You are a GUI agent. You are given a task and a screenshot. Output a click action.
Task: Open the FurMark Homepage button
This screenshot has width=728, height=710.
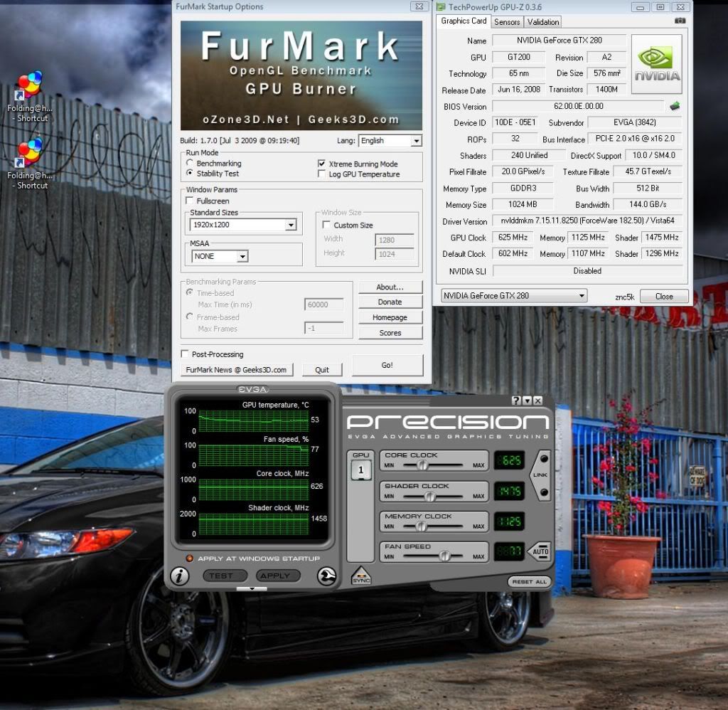tap(390, 317)
